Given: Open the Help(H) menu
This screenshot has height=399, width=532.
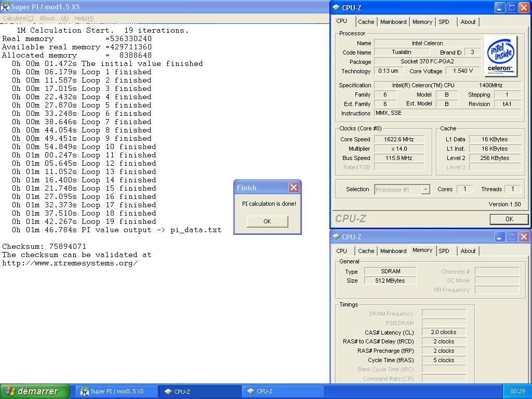Looking at the screenshot, I should pyautogui.click(x=84, y=18).
